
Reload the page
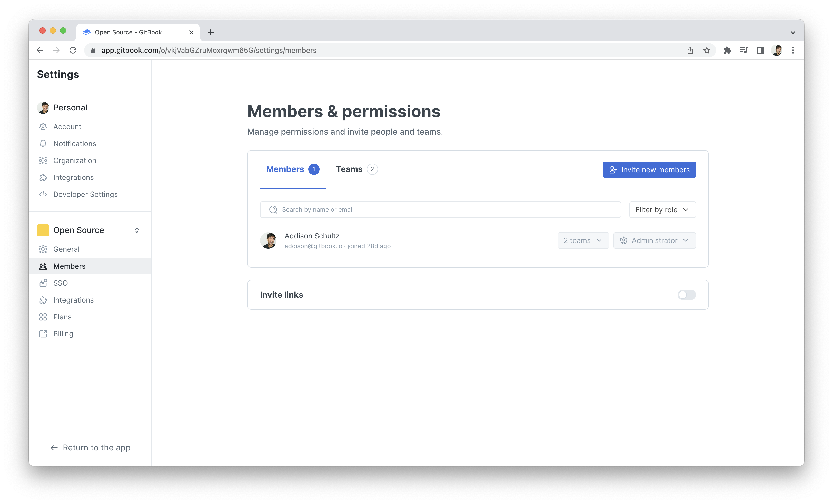[73, 50]
